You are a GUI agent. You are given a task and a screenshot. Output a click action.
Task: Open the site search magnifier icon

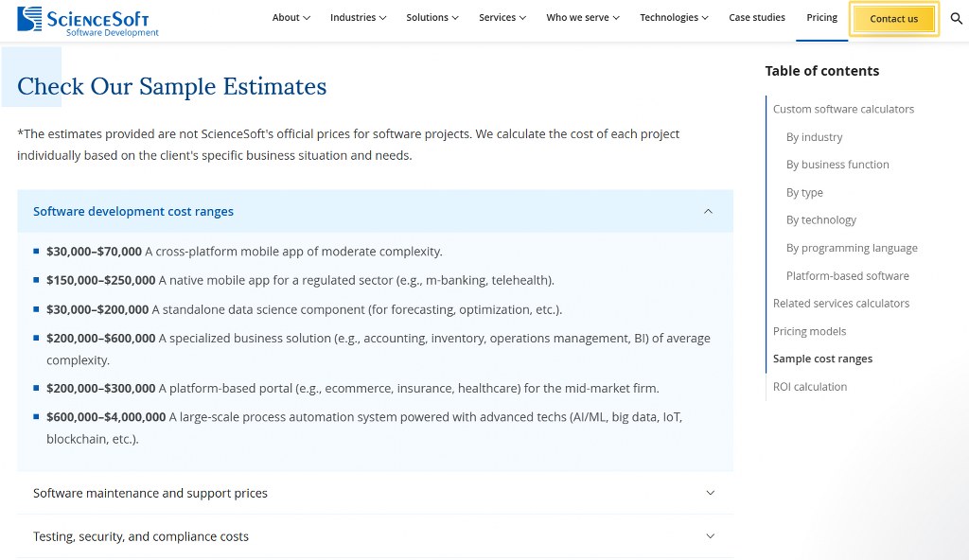coord(956,19)
